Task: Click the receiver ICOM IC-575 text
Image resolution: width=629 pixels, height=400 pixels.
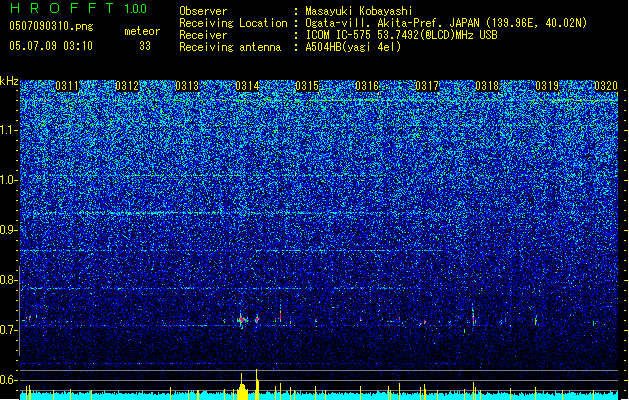Action: coord(401,35)
